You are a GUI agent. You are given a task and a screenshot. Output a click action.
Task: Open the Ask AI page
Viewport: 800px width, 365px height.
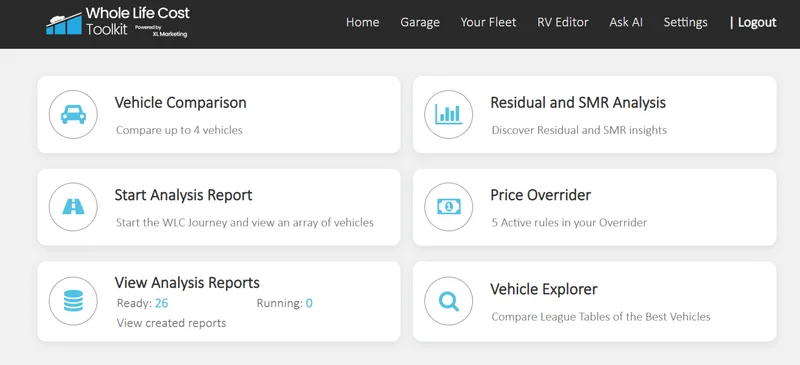point(626,22)
